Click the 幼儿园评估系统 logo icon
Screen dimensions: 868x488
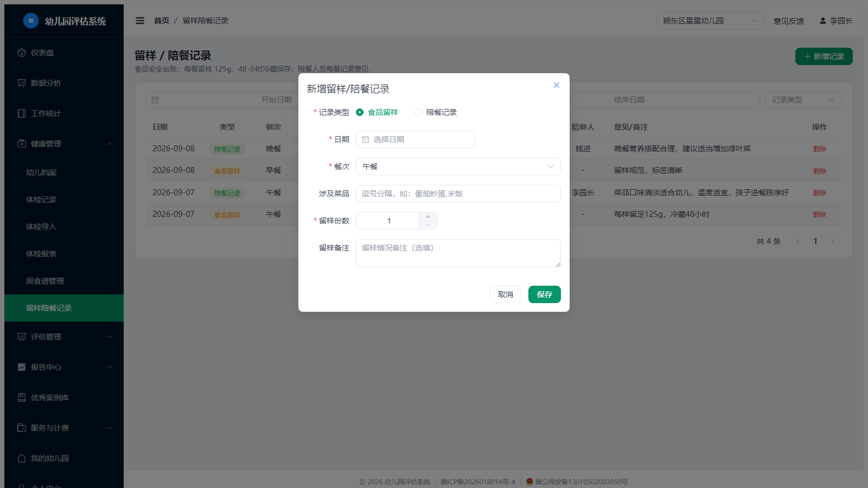pos(31,21)
